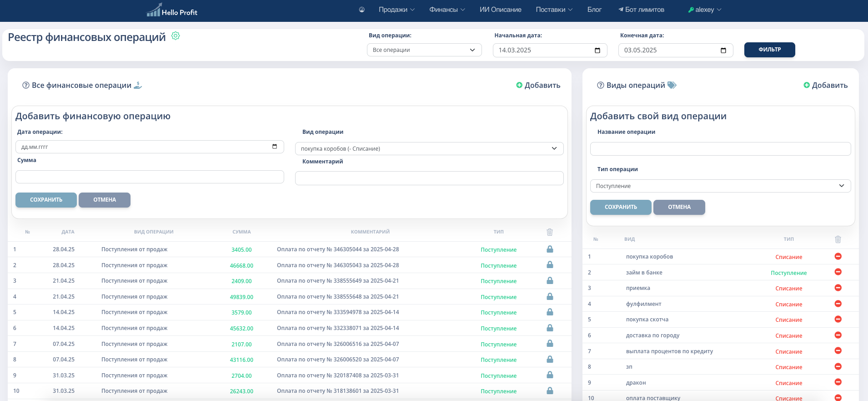Click the sum value 43116.00
The width and height of the screenshot is (868, 401).
point(241,360)
